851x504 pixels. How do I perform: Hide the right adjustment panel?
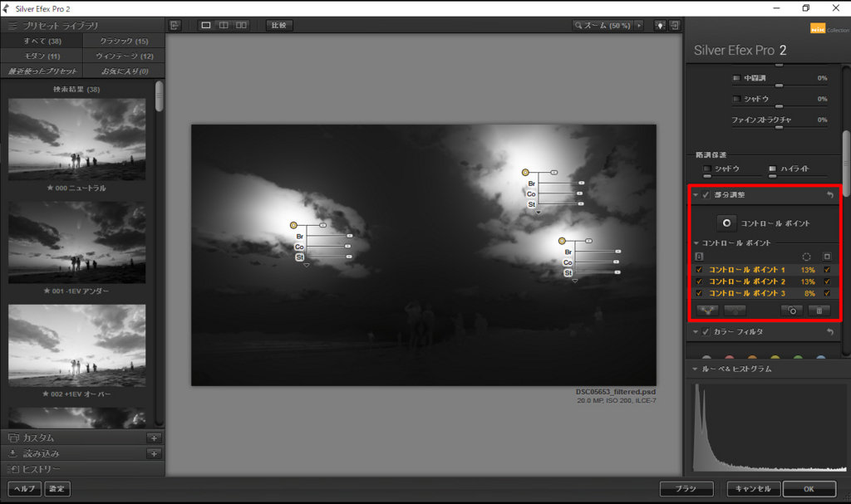click(675, 25)
